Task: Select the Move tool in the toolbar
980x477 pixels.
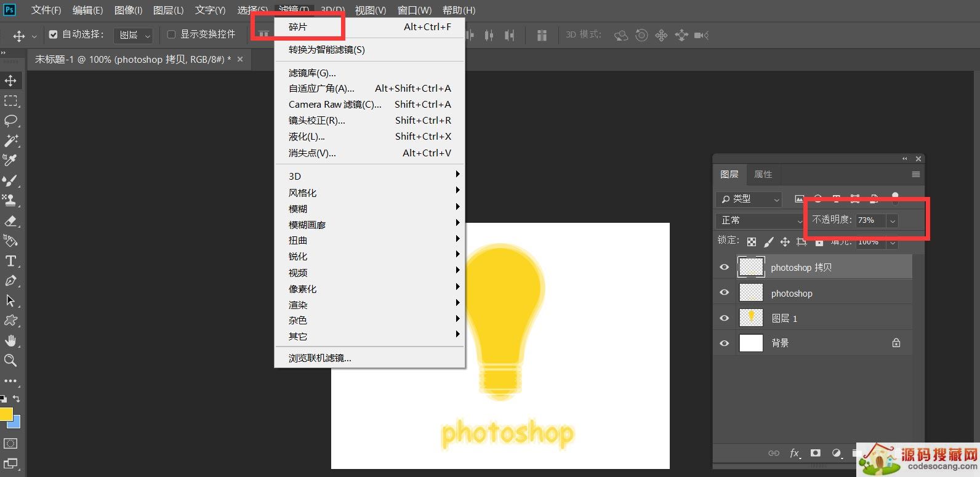Action: pyautogui.click(x=10, y=81)
